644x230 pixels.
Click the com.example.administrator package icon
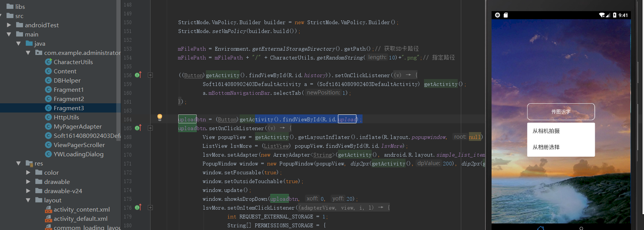point(39,53)
